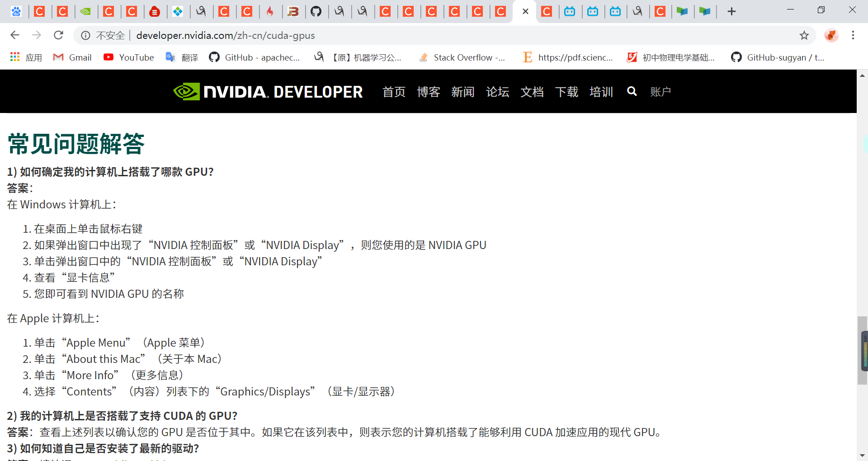868x461 pixels.
Task: Open the YouTube bookmark
Action: click(x=128, y=57)
